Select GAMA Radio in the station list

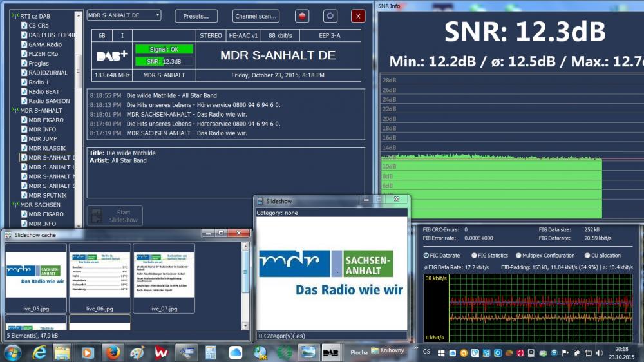(x=45, y=44)
